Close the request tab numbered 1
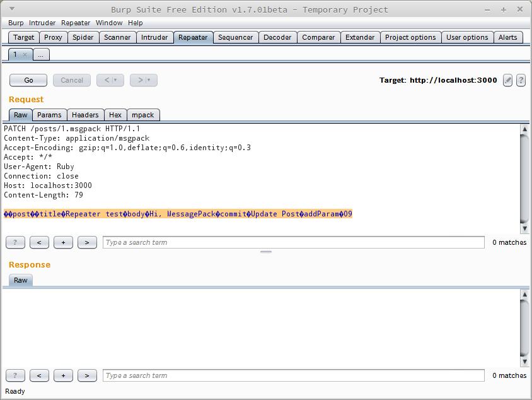532x400 pixels. 25,55
